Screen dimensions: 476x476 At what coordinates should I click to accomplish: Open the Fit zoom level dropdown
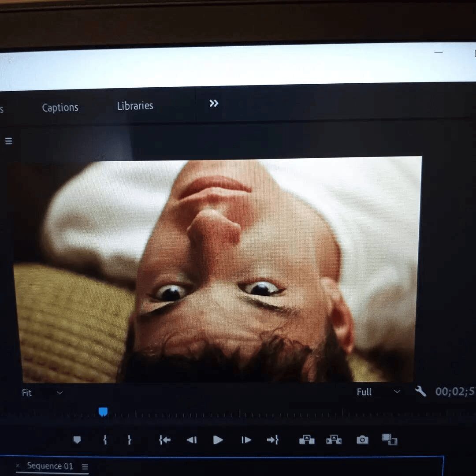42,393
